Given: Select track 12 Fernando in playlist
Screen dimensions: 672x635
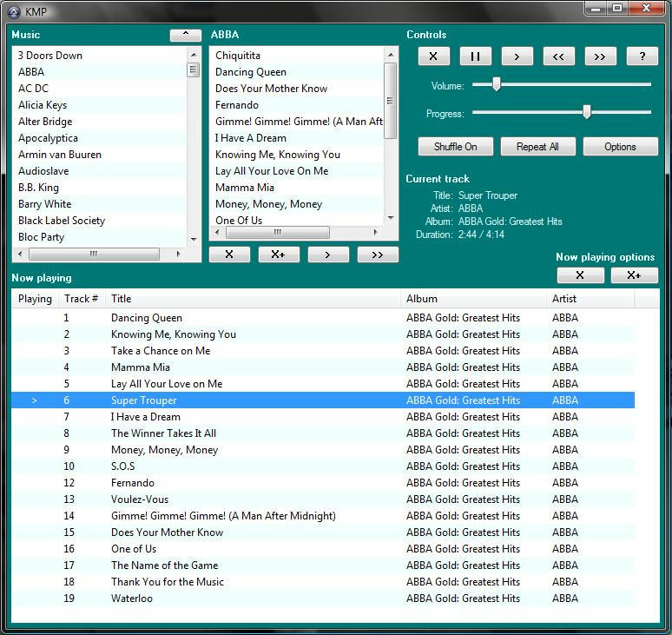Looking at the screenshot, I should pyautogui.click(x=323, y=483).
